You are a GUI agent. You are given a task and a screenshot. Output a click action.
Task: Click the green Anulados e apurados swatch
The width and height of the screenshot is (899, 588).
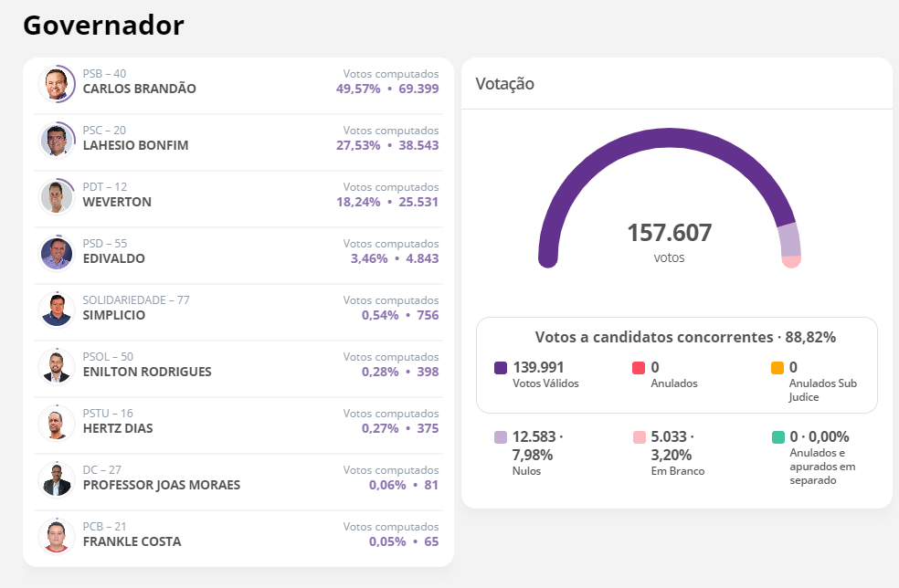tap(777, 437)
